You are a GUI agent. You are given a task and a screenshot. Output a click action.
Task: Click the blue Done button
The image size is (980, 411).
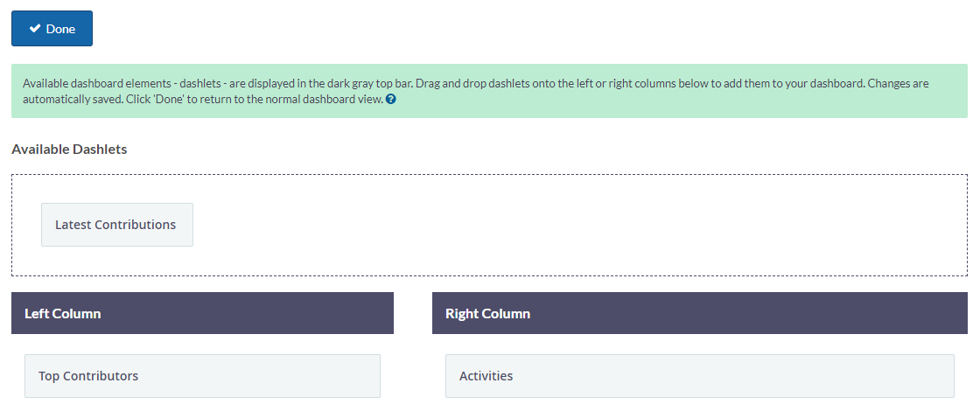click(x=52, y=29)
